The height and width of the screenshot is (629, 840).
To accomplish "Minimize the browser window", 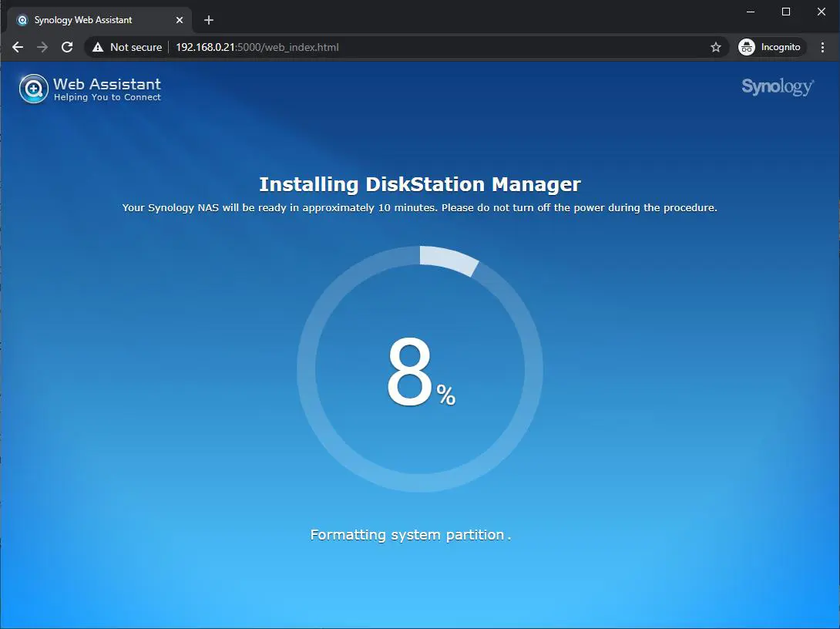I will (x=751, y=12).
